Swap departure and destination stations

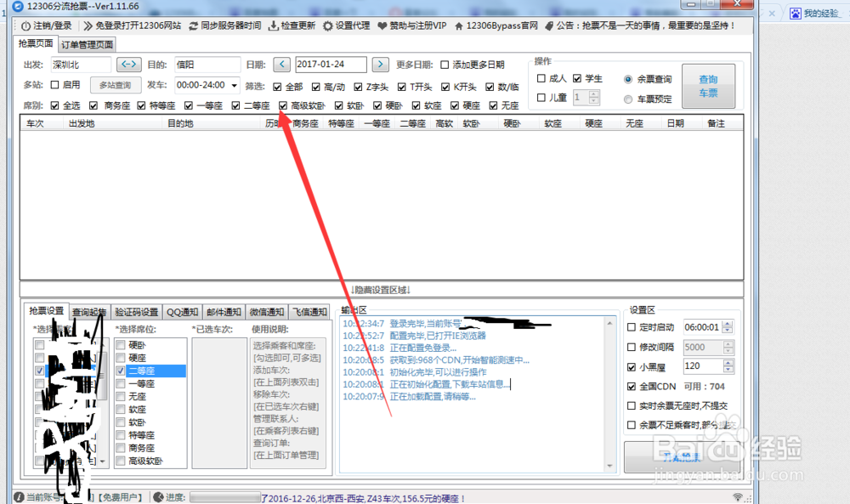128,65
